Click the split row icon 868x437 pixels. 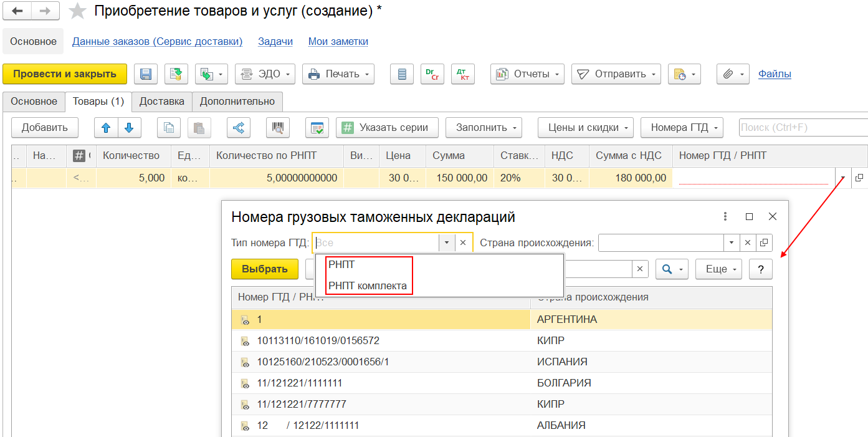click(238, 128)
